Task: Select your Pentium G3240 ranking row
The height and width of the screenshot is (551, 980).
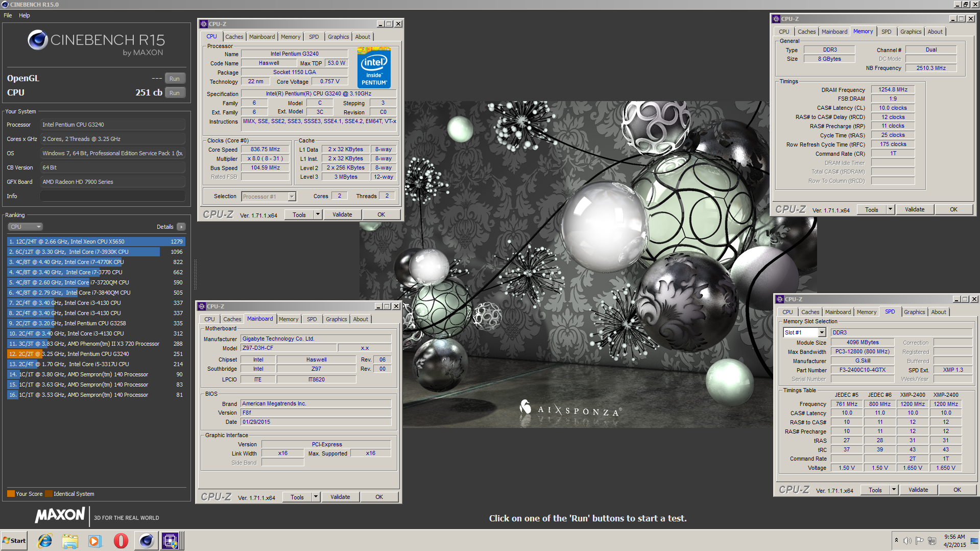Action: [96, 354]
